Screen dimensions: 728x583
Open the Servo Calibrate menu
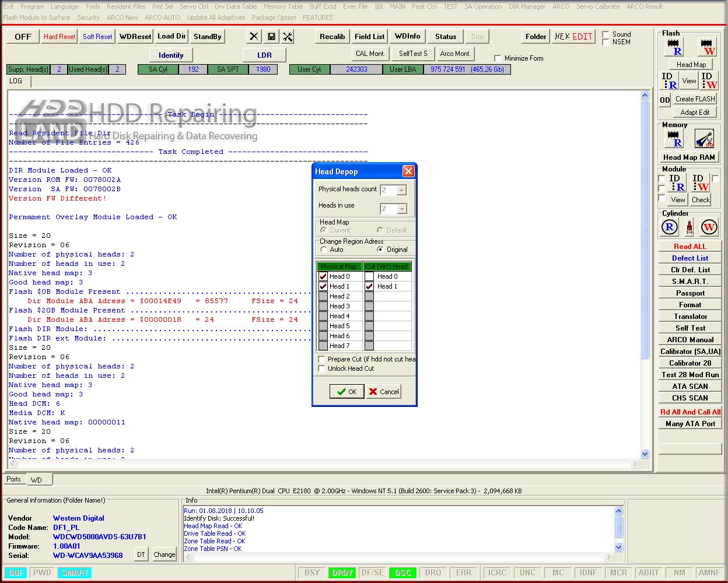click(598, 6)
